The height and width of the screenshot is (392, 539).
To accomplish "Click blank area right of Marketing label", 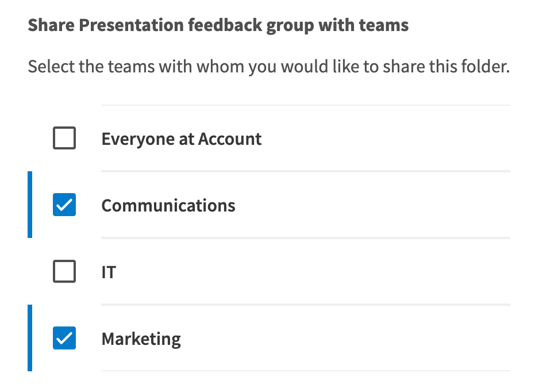I will click(345, 339).
